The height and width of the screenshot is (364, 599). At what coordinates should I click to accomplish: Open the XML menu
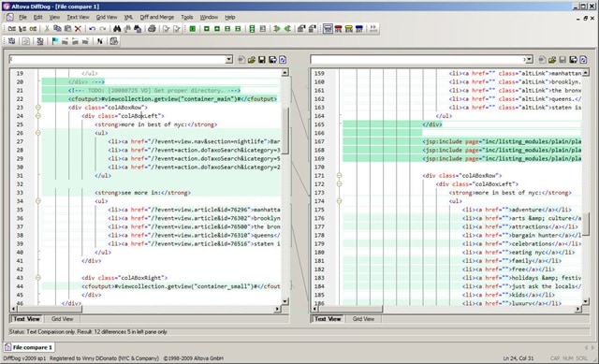pos(128,17)
